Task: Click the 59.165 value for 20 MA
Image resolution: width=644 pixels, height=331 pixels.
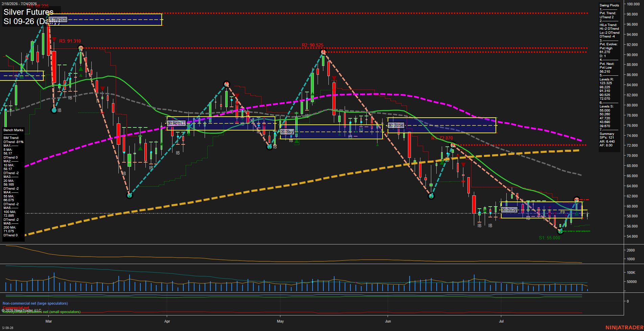Action: click(x=9, y=185)
